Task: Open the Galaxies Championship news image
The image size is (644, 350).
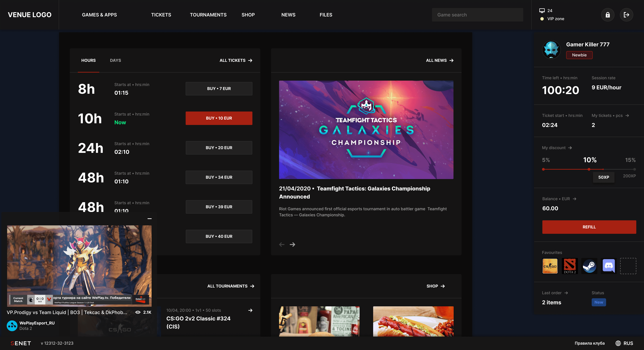Action: (x=366, y=130)
